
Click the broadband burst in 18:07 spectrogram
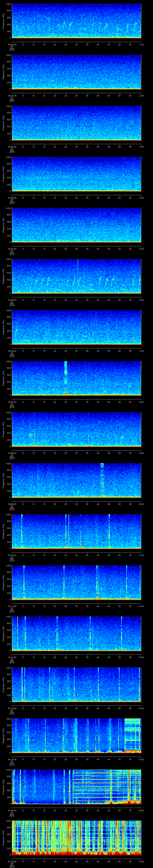(x=66, y=377)
